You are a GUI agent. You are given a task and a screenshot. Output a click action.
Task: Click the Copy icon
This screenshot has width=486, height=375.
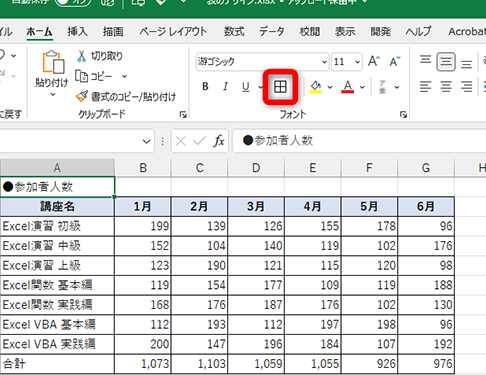pyautogui.click(x=81, y=76)
